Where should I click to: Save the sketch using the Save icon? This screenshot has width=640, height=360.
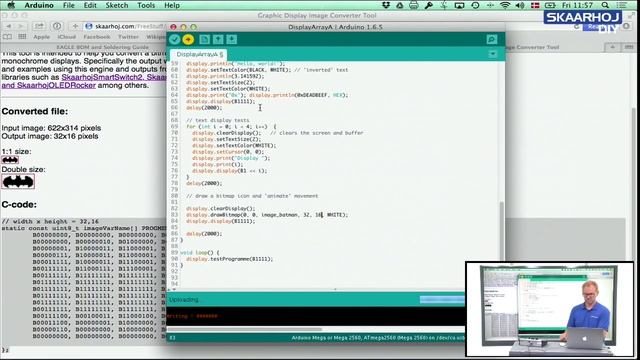point(232,39)
